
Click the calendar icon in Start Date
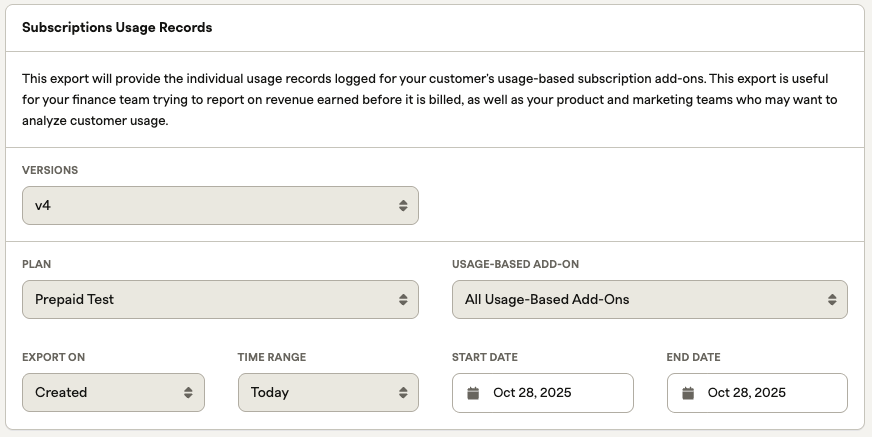(x=474, y=393)
